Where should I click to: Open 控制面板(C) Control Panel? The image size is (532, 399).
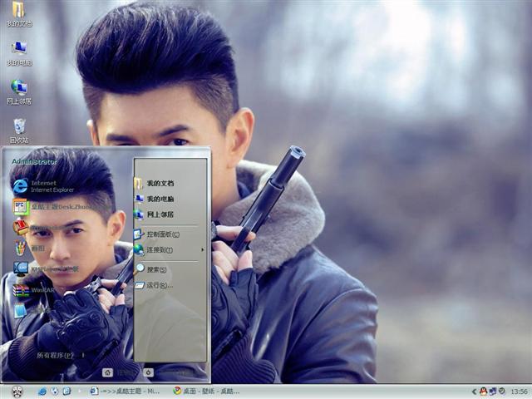157,234
